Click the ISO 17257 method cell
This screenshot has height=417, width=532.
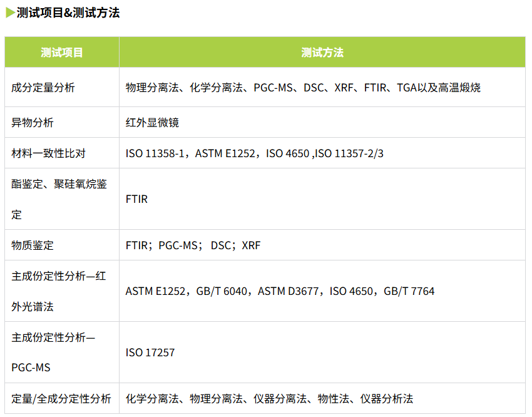[150, 353]
